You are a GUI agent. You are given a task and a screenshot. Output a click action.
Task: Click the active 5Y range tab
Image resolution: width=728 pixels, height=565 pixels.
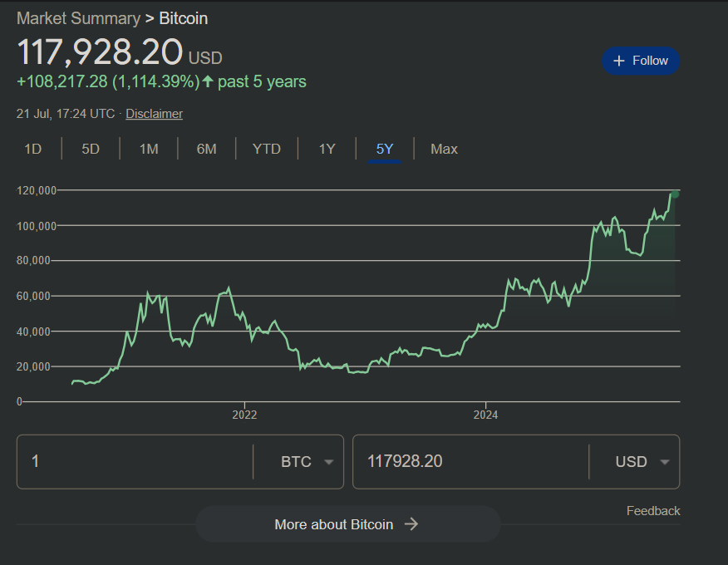coord(385,149)
